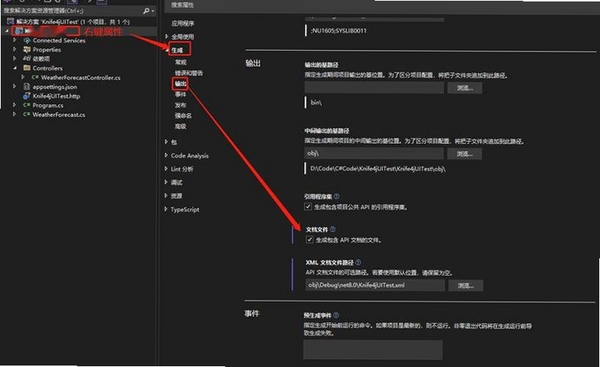This screenshot has width=600, height=367.
Task: Click the C# icon of WeatherForecast.cs
Action: pyautogui.click(x=27, y=114)
